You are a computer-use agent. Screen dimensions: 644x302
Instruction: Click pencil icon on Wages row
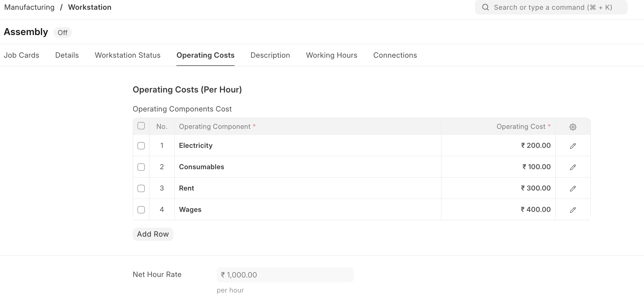[573, 210]
